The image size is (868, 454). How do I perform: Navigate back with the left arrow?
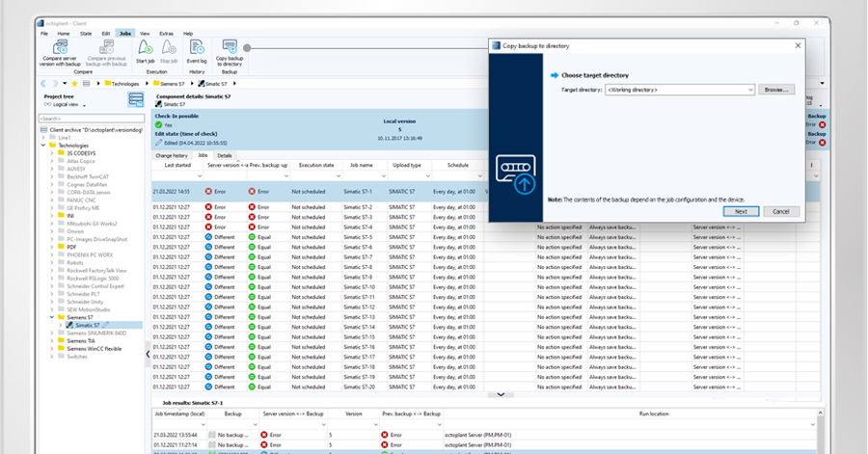[x=45, y=84]
